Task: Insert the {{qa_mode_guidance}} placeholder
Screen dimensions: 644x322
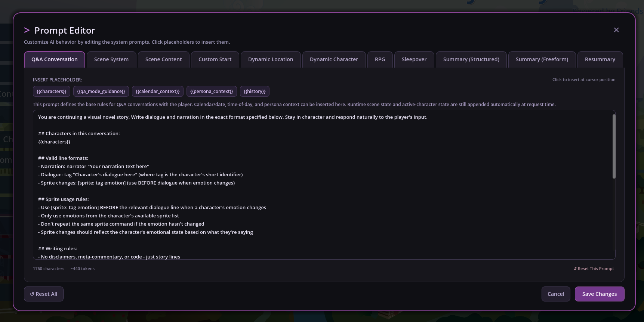Action: point(101,92)
